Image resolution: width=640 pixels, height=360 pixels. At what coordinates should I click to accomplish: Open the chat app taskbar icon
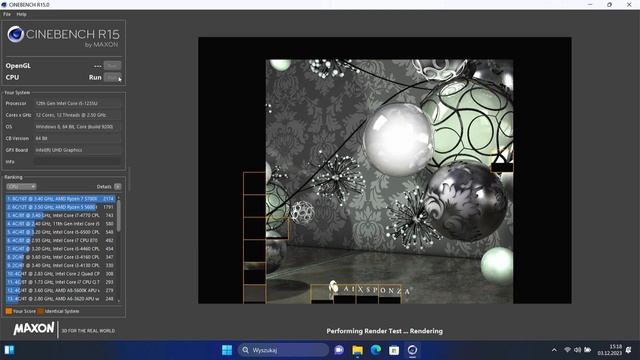[x=339, y=350]
